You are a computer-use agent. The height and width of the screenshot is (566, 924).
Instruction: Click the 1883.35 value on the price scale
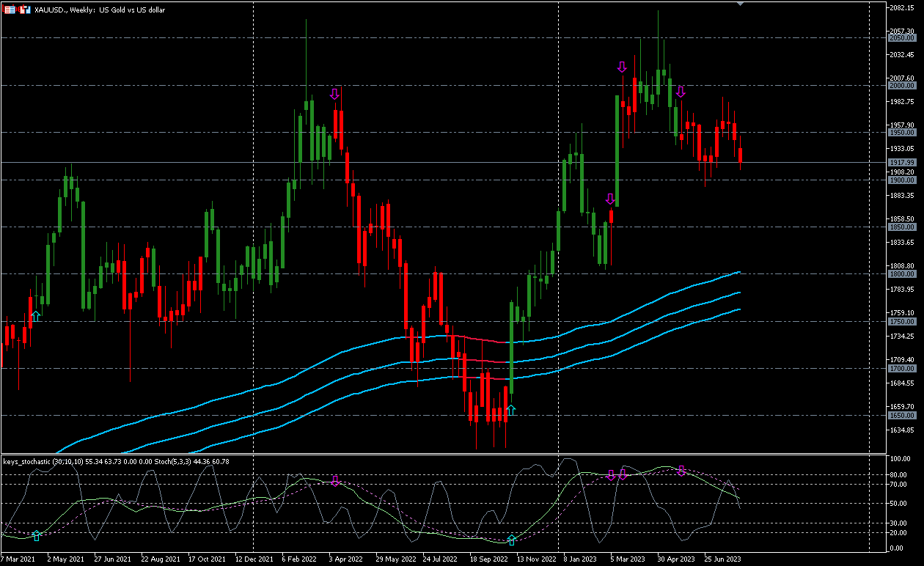[901, 195]
